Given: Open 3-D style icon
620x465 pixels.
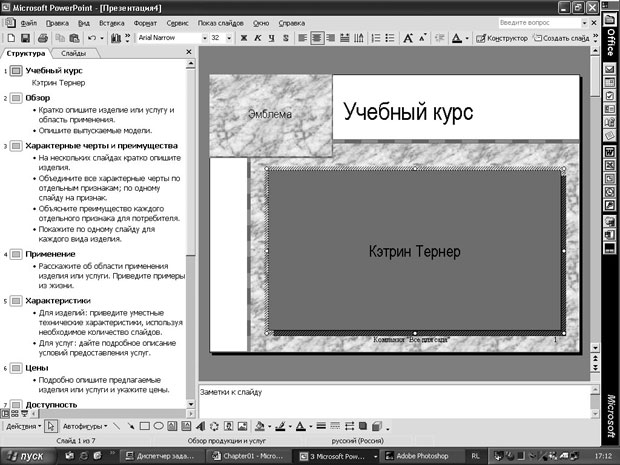Looking at the screenshot, I should [377, 426].
